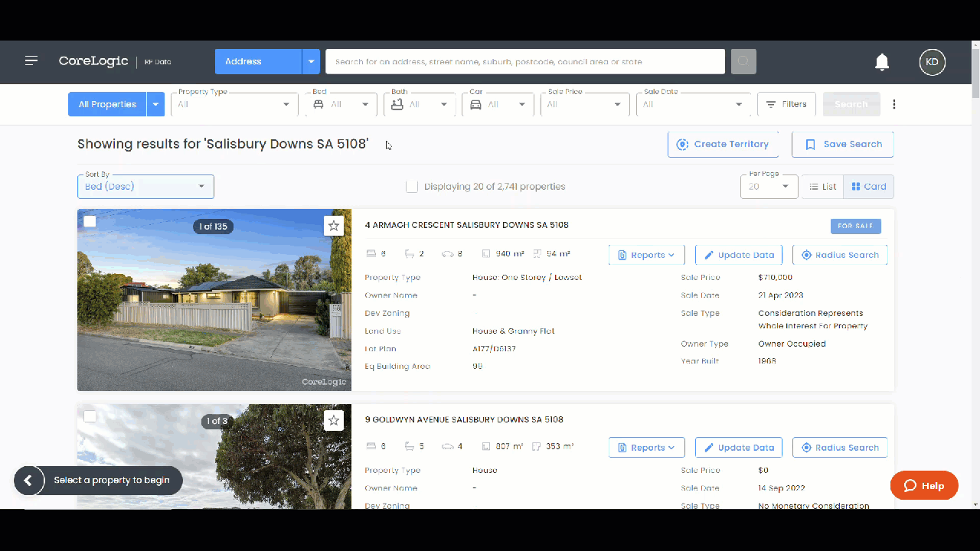Viewport: 980px width, 551px height.
Task: Tick the checkbox on 4 Armagh Crescent photo
Action: pos(90,221)
